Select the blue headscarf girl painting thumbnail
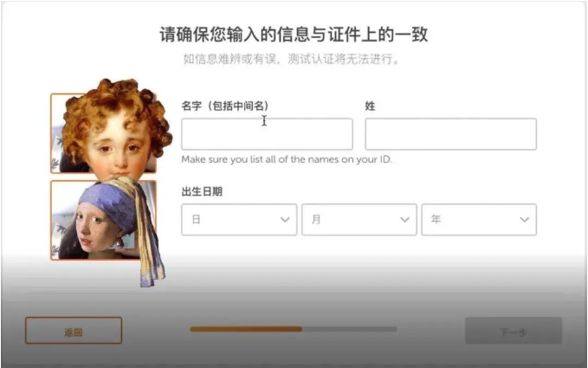This screenshot has height=368, width=588. pyautogui.click(x=104, y=220)
